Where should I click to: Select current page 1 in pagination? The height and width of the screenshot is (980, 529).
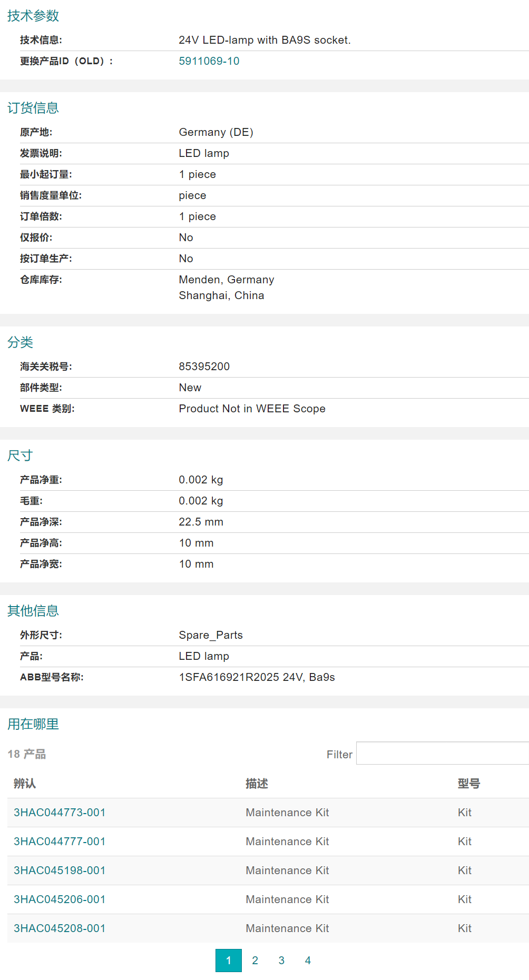coord(228,961)
